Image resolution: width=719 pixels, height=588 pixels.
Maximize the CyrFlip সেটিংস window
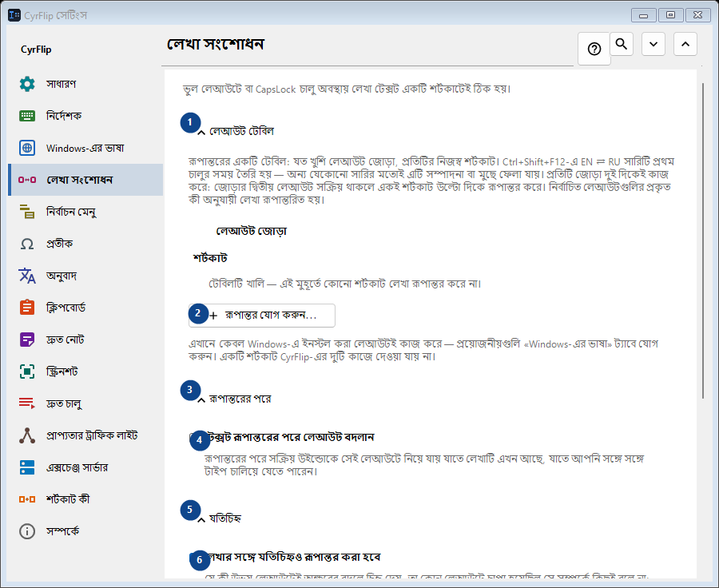tap(670, 15)
